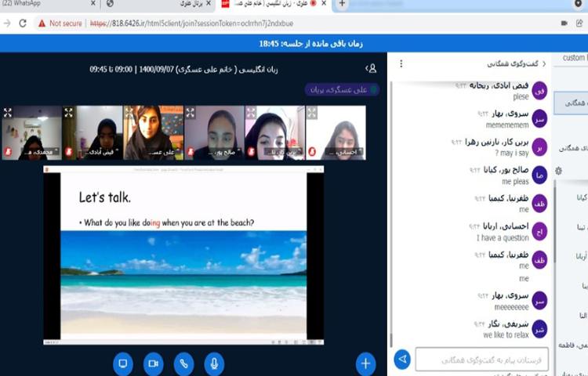Open the chat options three-dot menu

(402, 63)
